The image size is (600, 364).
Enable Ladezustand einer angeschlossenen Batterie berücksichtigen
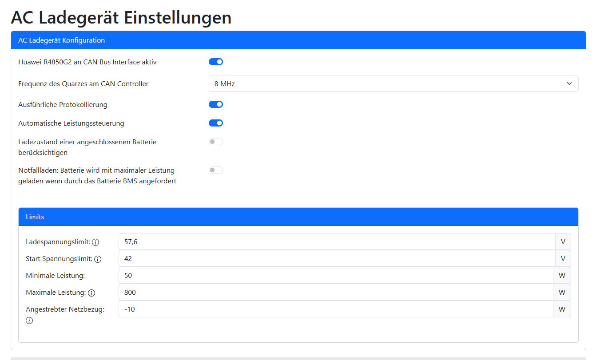coord(216,141)
